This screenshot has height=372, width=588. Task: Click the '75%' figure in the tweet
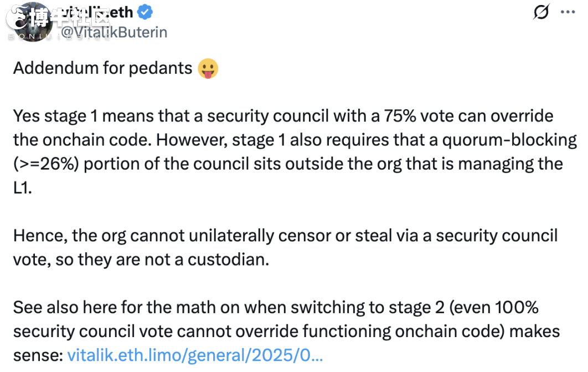[x=399, y=116]
